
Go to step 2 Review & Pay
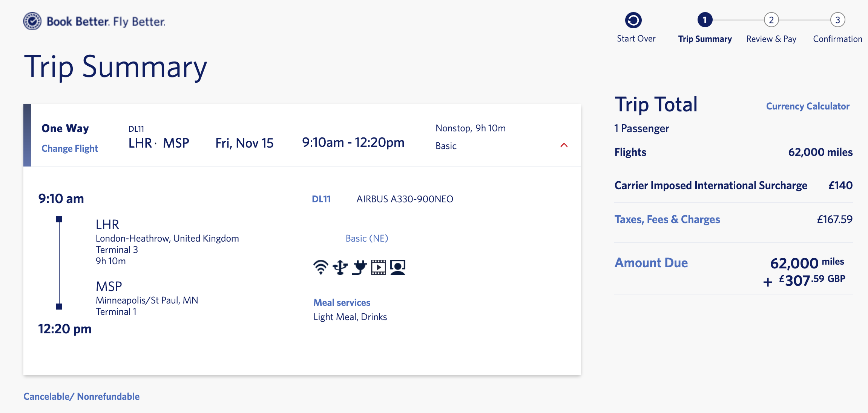tap(771, 20)
